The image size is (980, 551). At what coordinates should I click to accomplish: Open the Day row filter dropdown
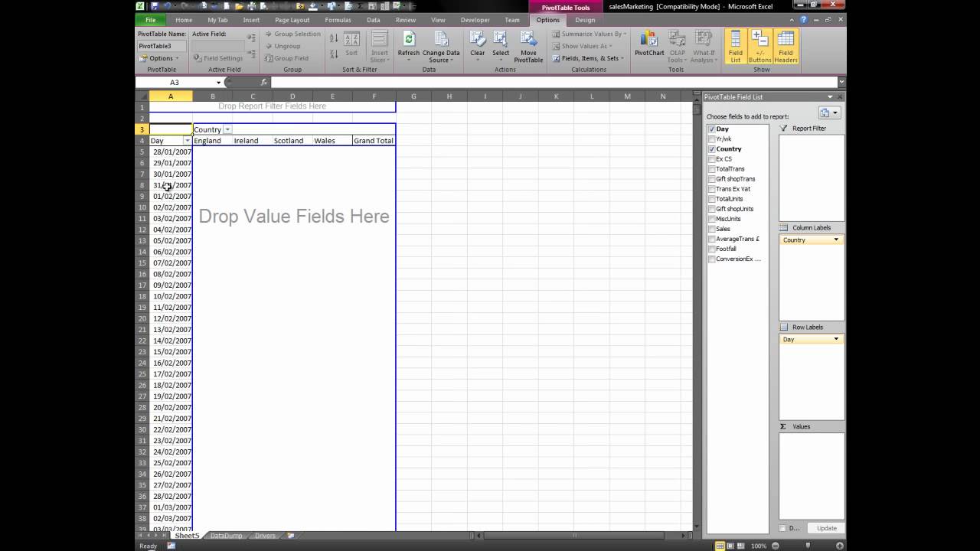[188, 141]
